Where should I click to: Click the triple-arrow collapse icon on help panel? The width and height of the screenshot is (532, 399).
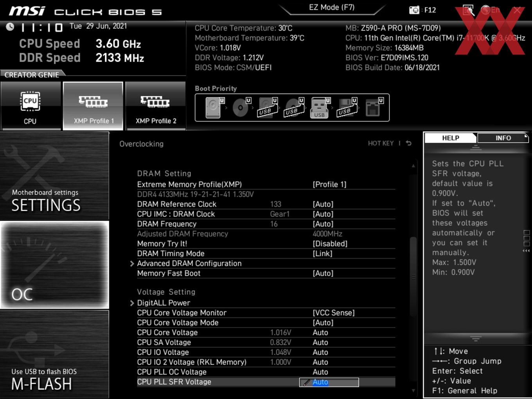point(526,251)
